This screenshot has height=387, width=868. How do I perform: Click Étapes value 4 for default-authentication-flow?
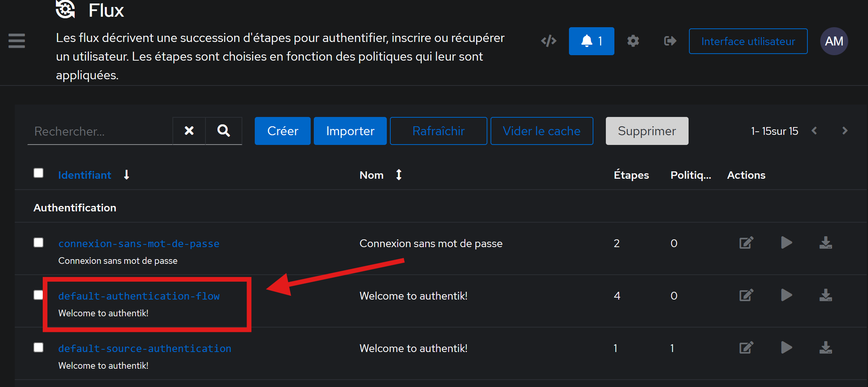(617, 296)
